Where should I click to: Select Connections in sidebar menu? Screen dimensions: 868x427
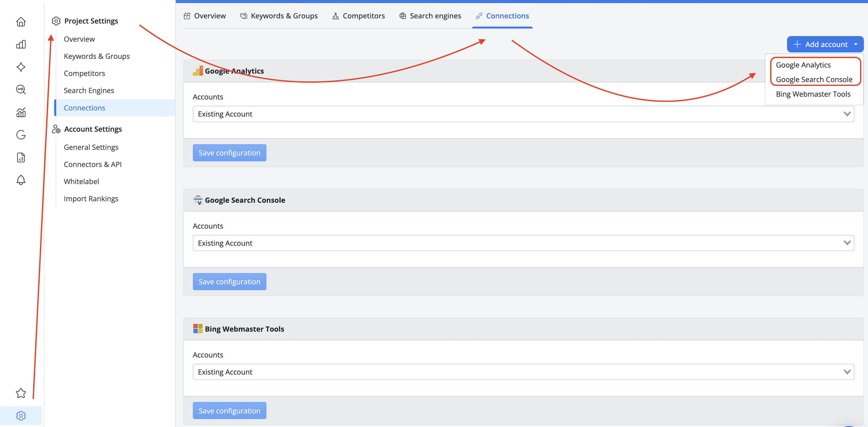point(114,108)
